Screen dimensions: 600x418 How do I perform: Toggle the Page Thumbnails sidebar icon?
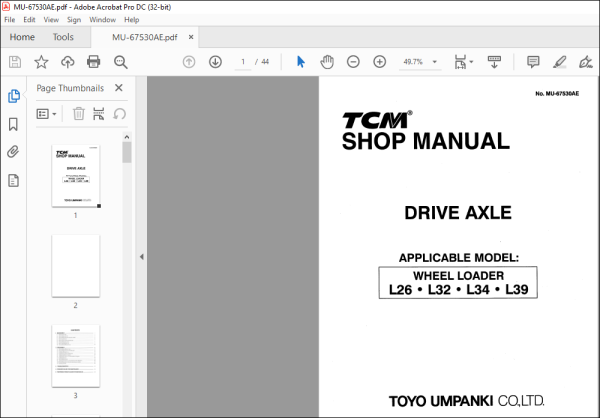(14, 96)
